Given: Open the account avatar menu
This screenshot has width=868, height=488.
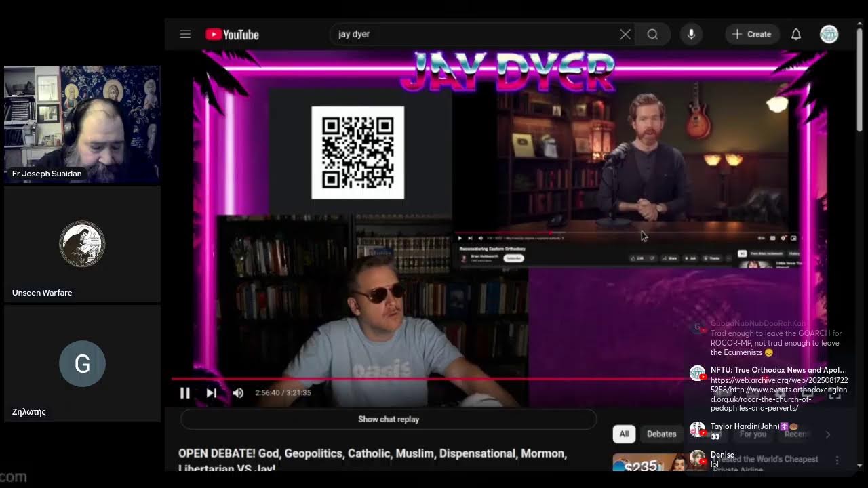Looking at the screenshot, I should coord(829,34).
